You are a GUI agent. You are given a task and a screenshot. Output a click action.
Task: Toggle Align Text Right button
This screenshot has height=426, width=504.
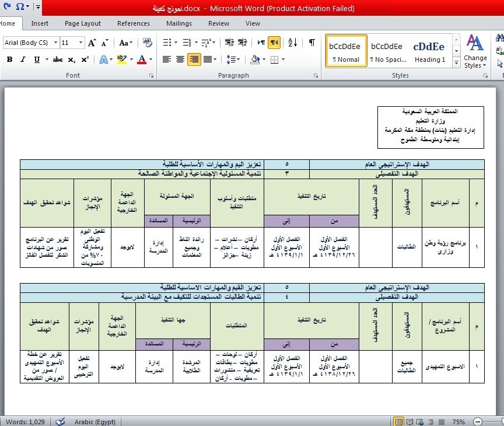coord(194,60)
